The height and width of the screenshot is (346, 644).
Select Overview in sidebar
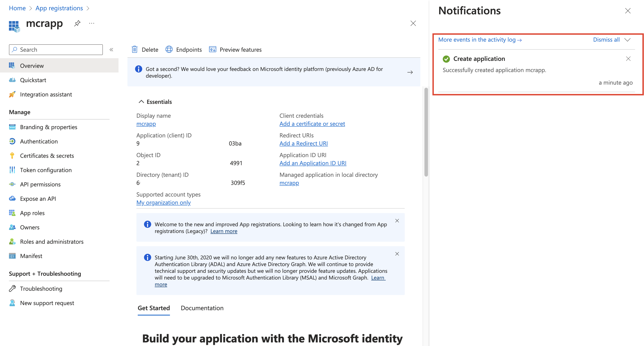(59, 66)
